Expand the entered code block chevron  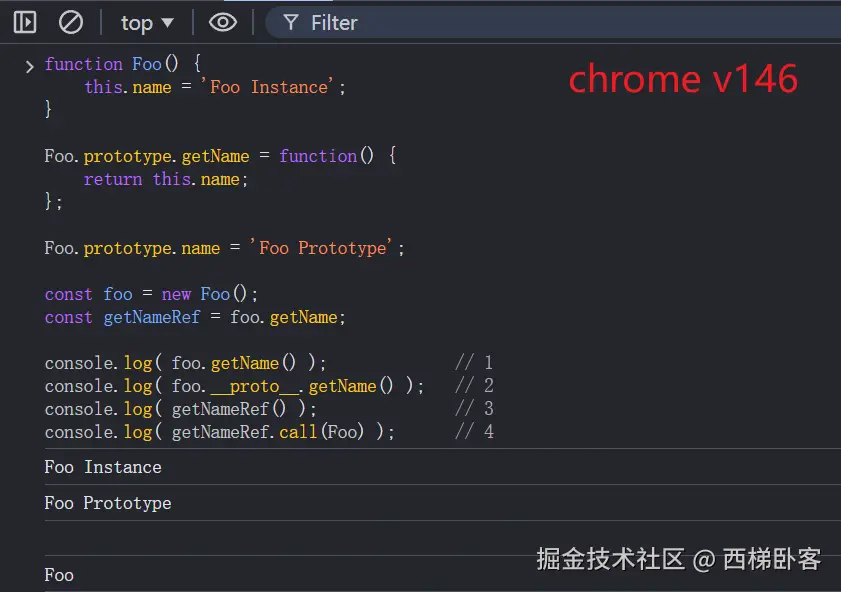coord(29,66)
